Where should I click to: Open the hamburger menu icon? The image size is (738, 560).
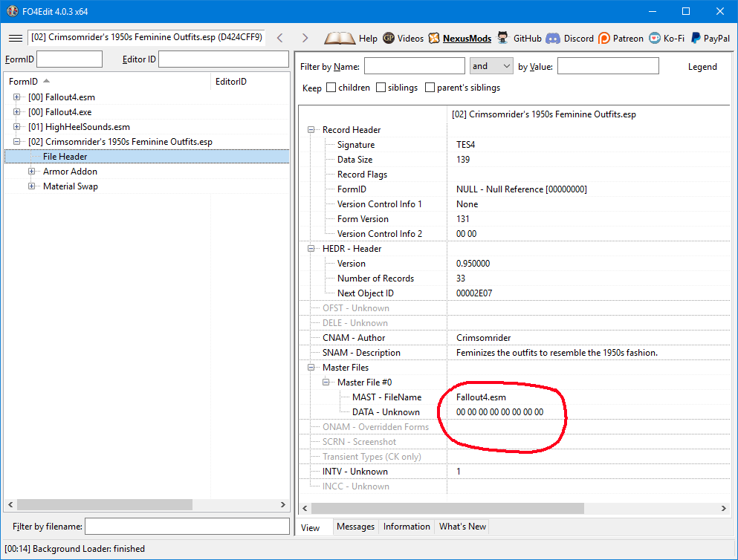coord(15,38)
